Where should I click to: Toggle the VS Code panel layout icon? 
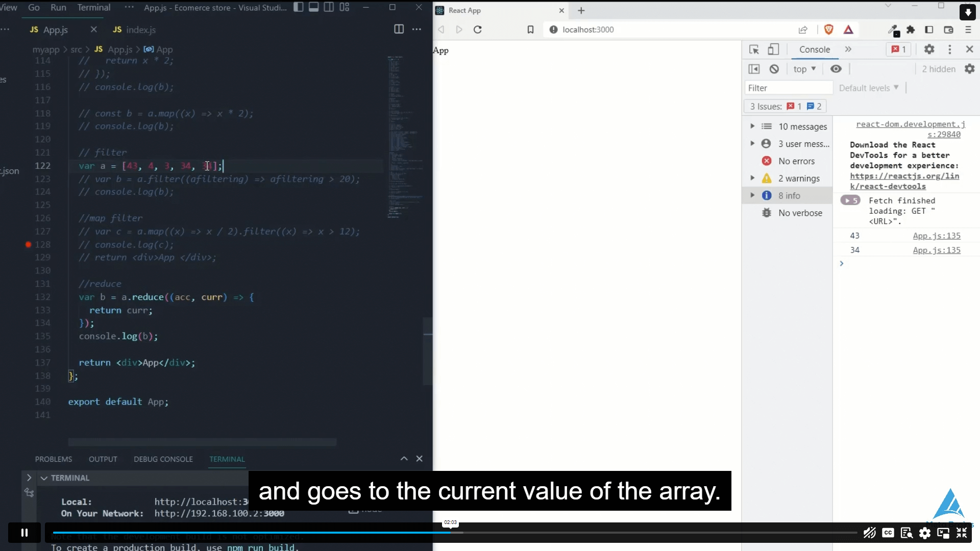tap(313, 7)
